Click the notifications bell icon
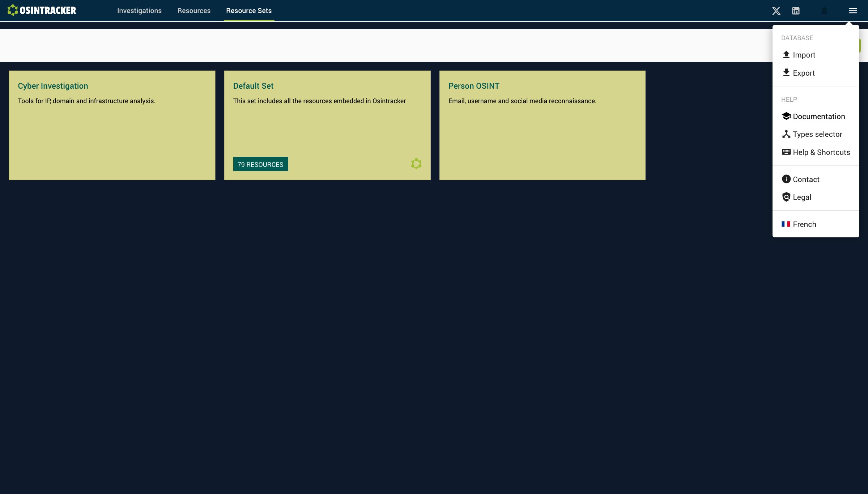The image size is (868, 494). click(824, 11)
